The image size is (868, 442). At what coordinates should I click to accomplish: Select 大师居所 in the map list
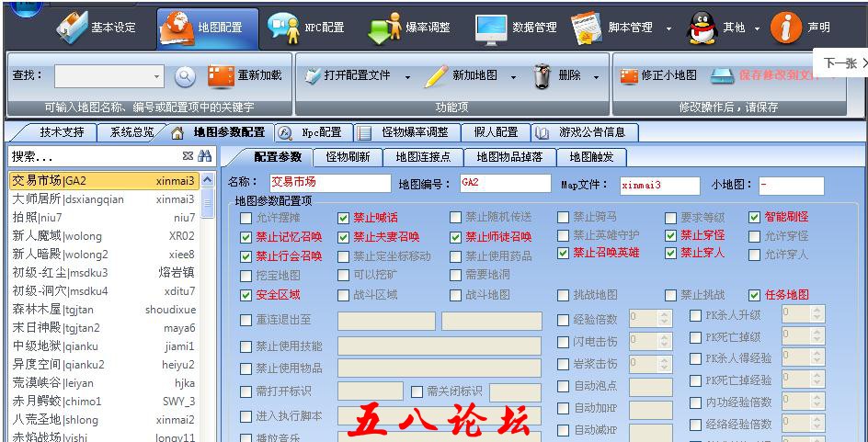[104, 199]
